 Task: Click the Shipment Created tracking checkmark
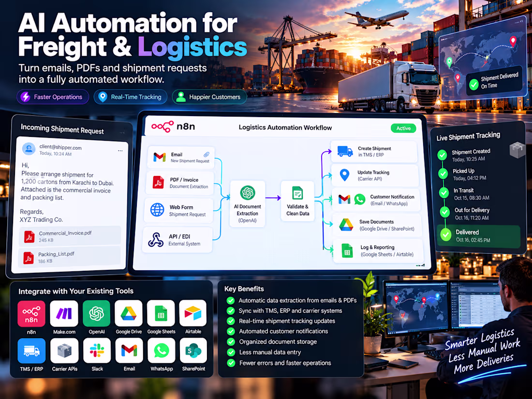point(442,155)
